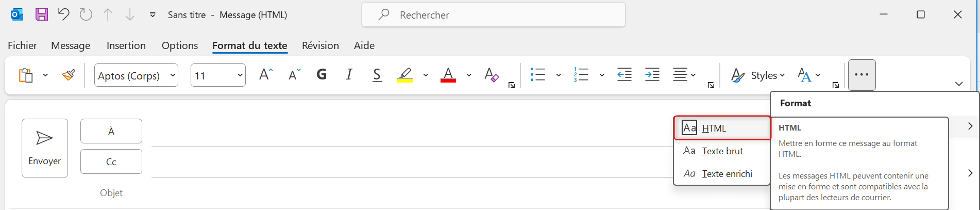This screenshot has width=980, height=210.
Task: Toggle bold formatting (G)
Action: tap(322, 75)
